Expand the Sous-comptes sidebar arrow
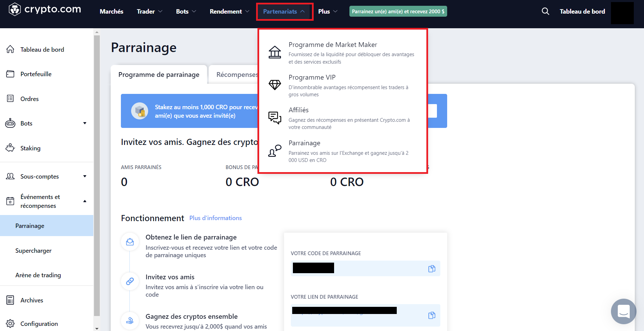 [x=85, y=176]
